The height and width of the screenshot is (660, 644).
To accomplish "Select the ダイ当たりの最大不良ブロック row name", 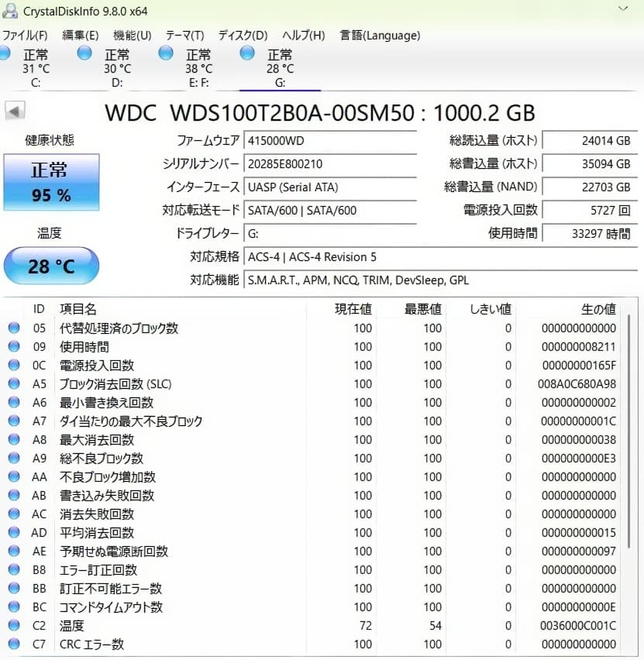I will (x=131, y=421).
